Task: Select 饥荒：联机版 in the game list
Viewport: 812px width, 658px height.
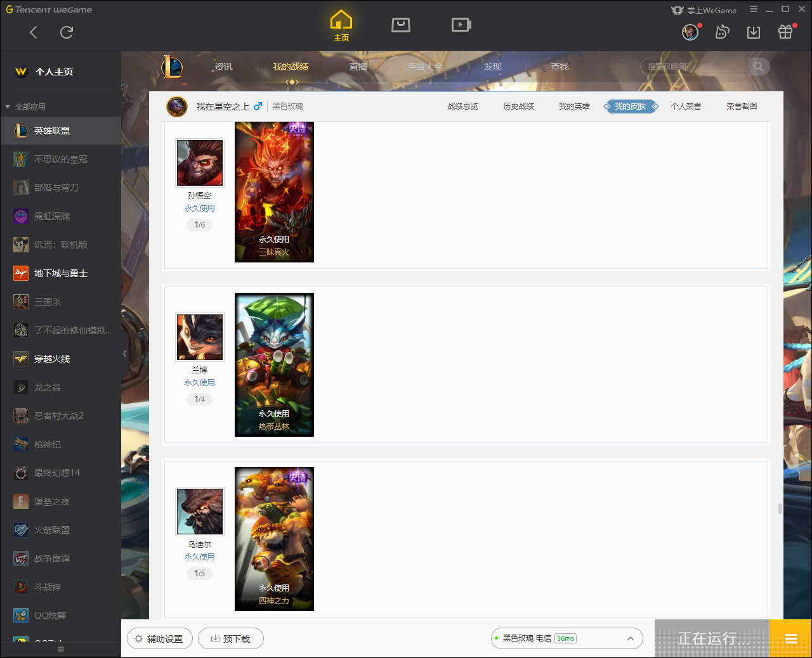Action: [60, 245]
